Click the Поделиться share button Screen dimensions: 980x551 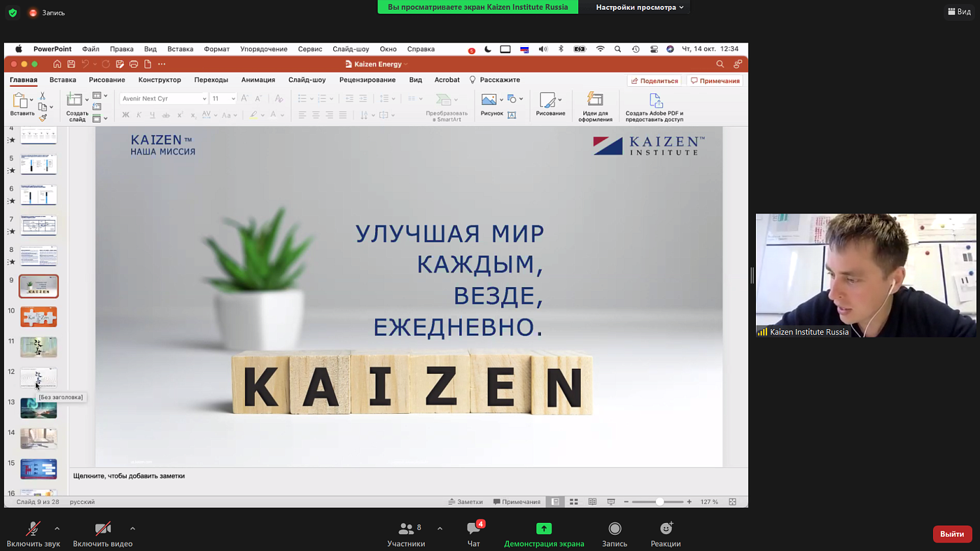pyautogui.click(x=655, y=81)
